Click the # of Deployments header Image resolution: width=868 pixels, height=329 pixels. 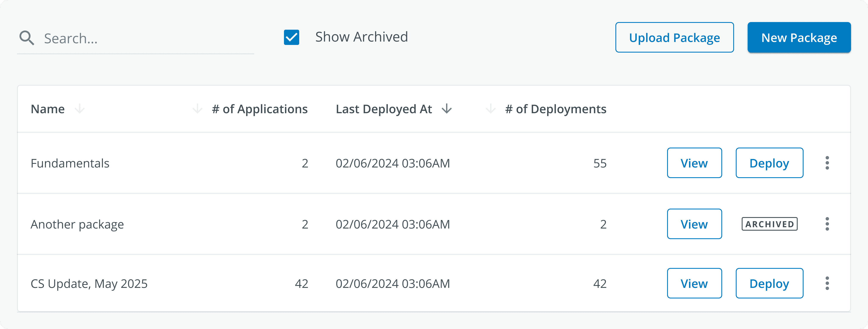click(556, 109)
